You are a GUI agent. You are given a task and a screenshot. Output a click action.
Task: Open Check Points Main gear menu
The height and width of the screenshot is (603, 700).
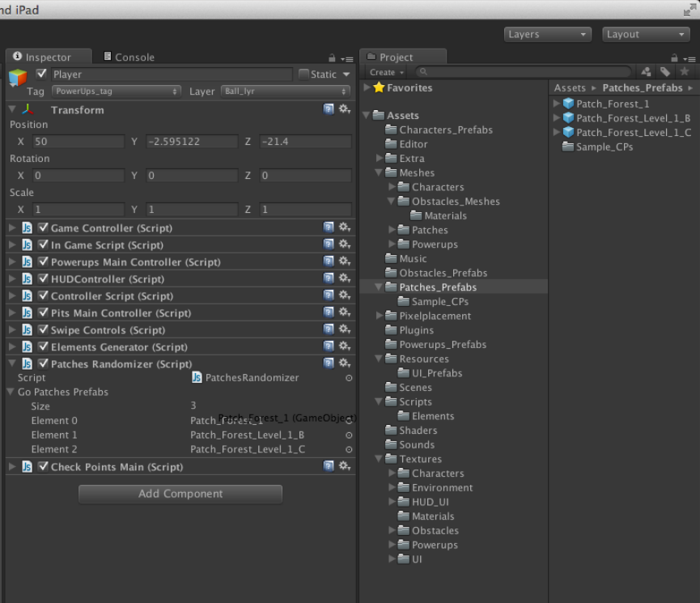pos(344,466)
